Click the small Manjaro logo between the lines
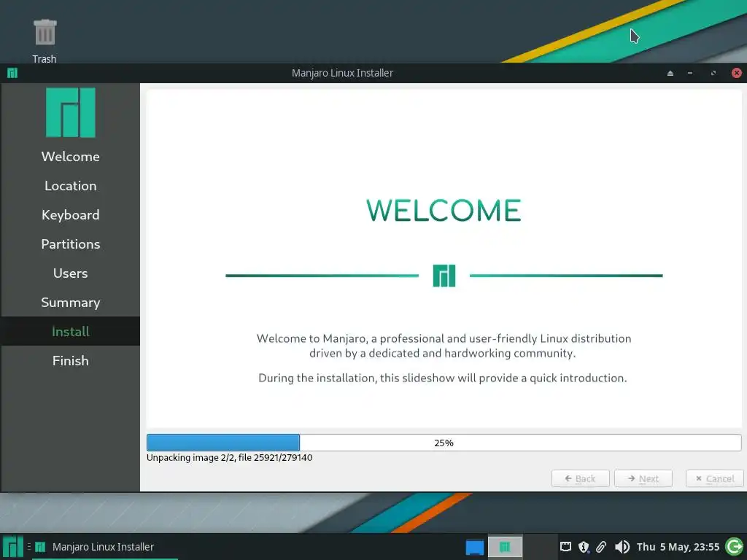 [444, 276]
